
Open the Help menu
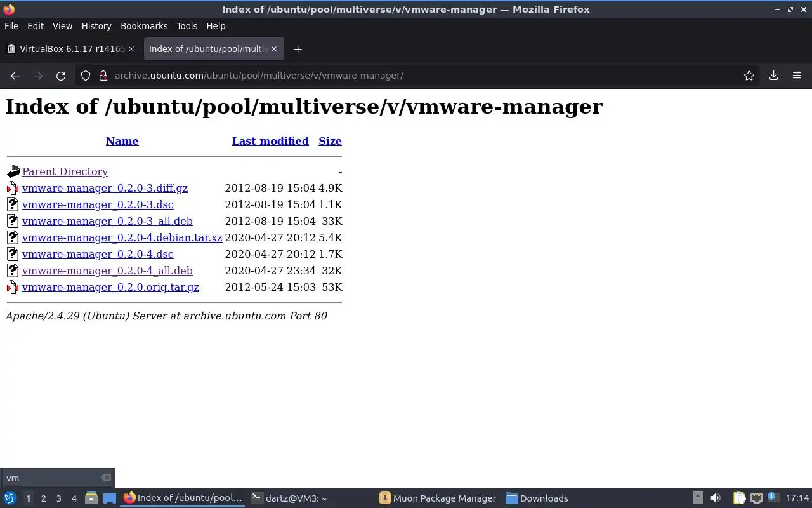pos(216,26)
